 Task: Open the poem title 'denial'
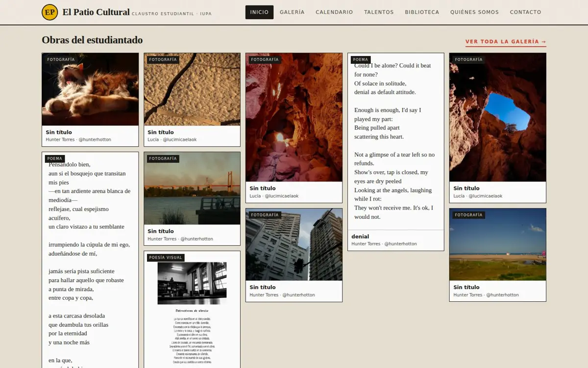tap(360, 237)
